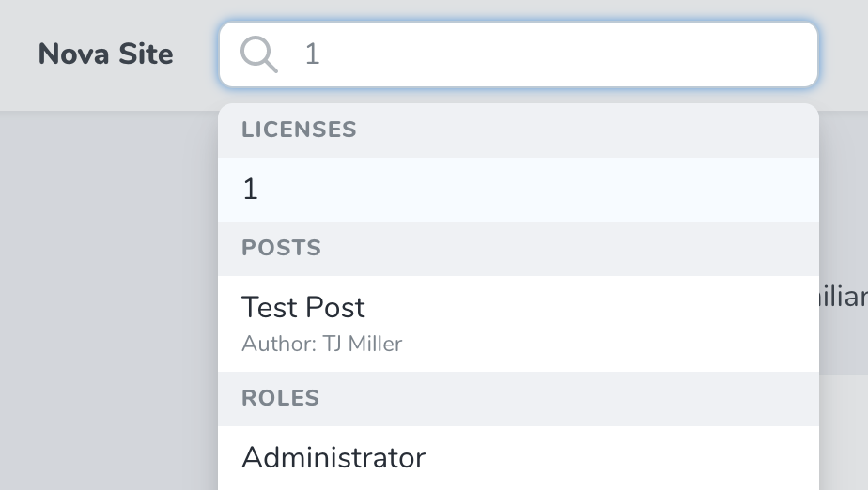Focus the global search input field
Image resolution: width=868 pixels, height=490 pixels.
tap(554, 54)
